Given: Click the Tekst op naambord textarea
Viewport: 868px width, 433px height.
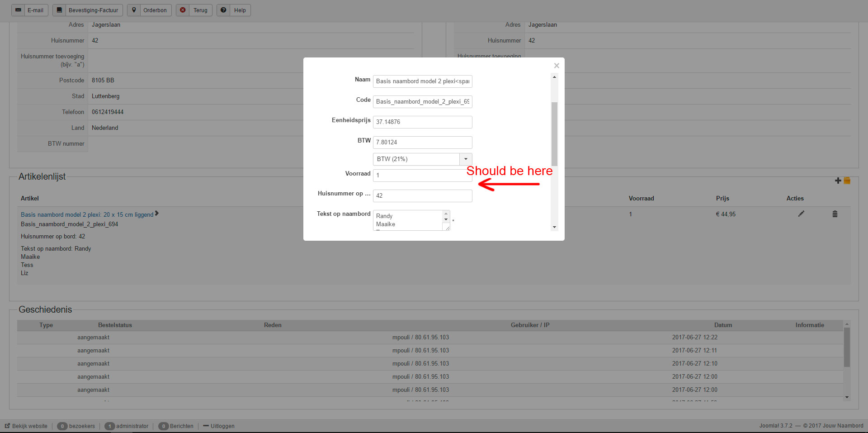Looking at the screenshot, I should coord(411,220).
